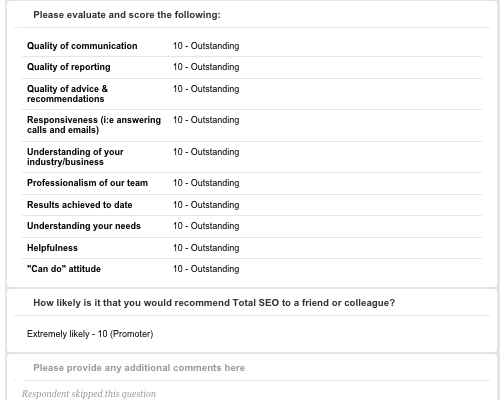Click the Responsiveness row label
Image resolution: width=504 pixels, height=400 pixels.
click(x=94, y=125)
